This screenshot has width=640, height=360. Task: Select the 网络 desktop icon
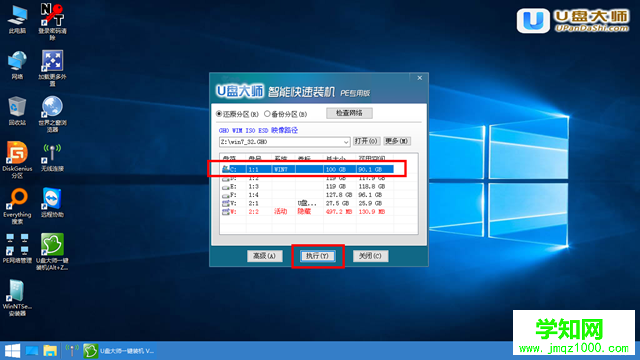tap(17, 65)
